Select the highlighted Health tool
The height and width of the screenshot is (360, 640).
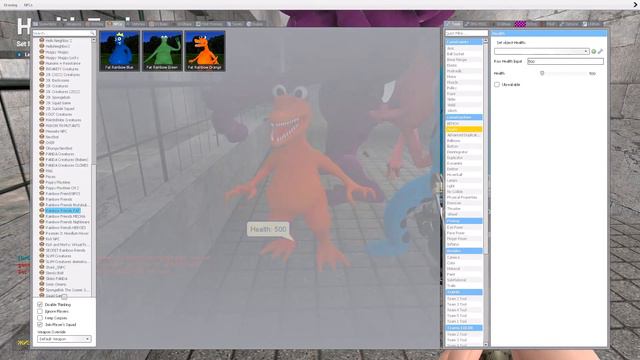pyautogui.click(x=464, y=129)
